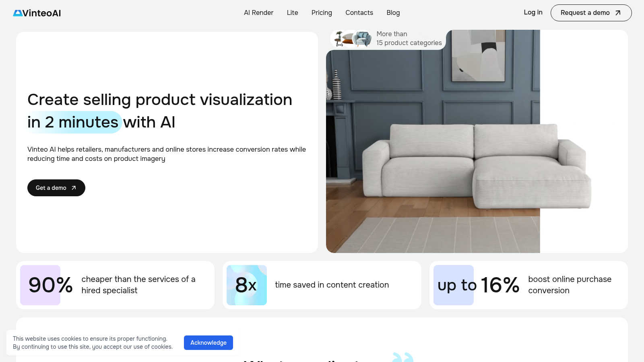Open the Lite page
644x362 pixels.
coord(292,12)
